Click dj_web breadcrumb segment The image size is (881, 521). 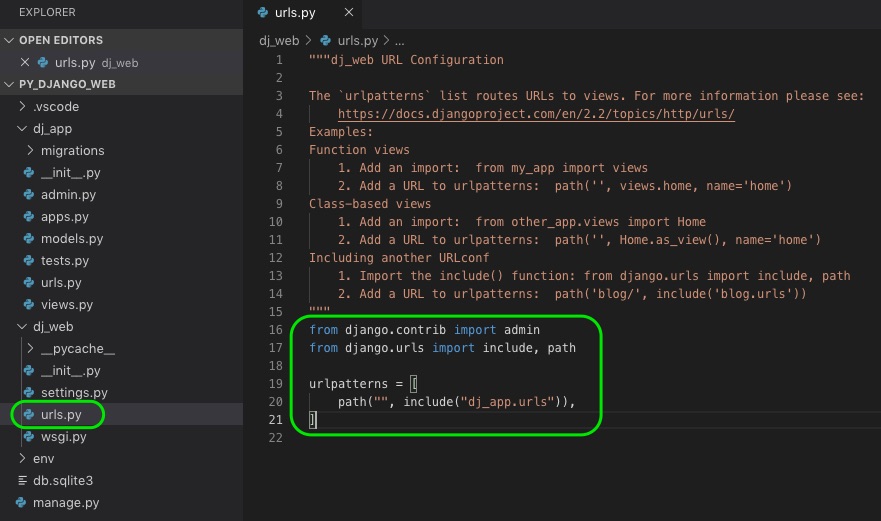point(279,40)
